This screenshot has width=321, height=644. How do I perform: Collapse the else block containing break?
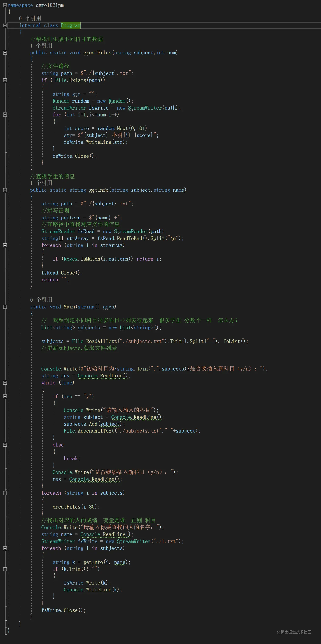(5, 444)
